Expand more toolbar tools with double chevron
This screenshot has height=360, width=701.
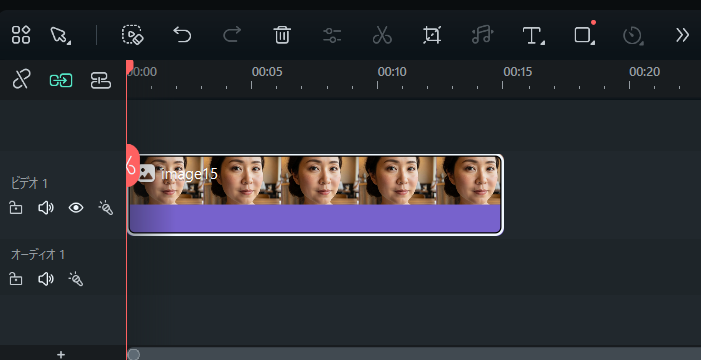pyautogui.click(x=682, y=35)
